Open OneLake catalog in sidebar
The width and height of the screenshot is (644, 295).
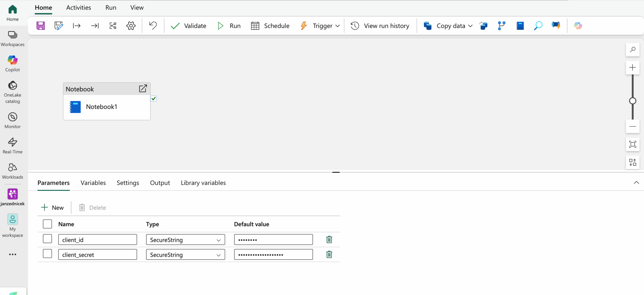[x=13, y=92]
